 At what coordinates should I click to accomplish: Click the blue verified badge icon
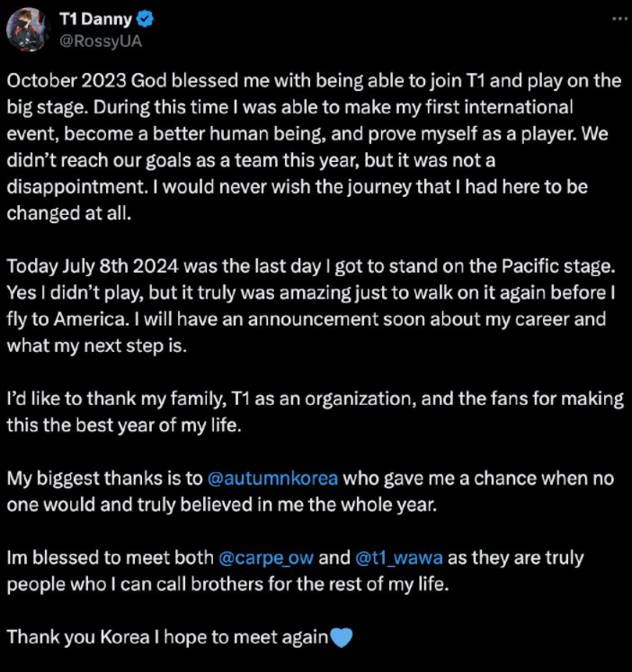[145, 19]
